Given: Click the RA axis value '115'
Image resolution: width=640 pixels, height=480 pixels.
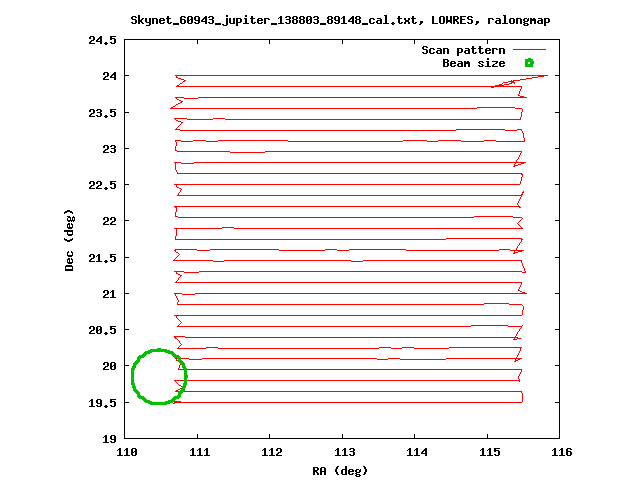Looking at the screenshot, I should tap(489, 452).
